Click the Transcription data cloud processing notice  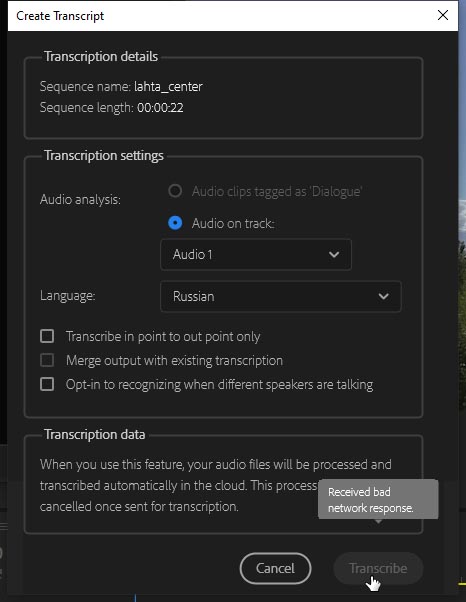coord(216,485)
